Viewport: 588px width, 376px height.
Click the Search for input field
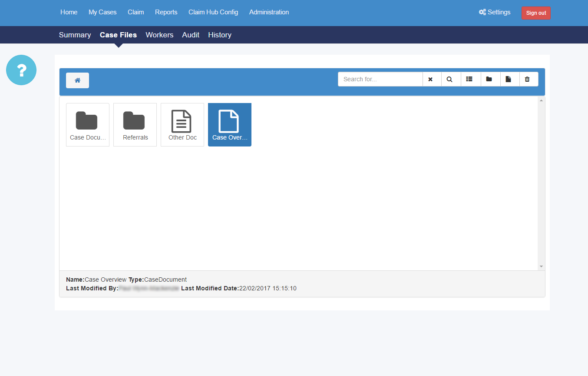pyautogui.click(x=380, y=80)
